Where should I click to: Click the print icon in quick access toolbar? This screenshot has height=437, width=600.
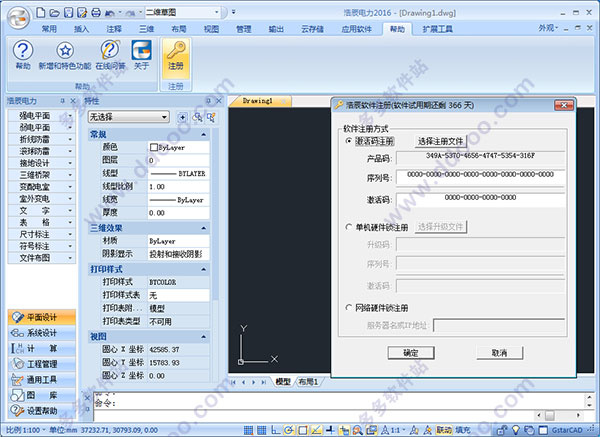pyautogui.click(x=96, y=13)
